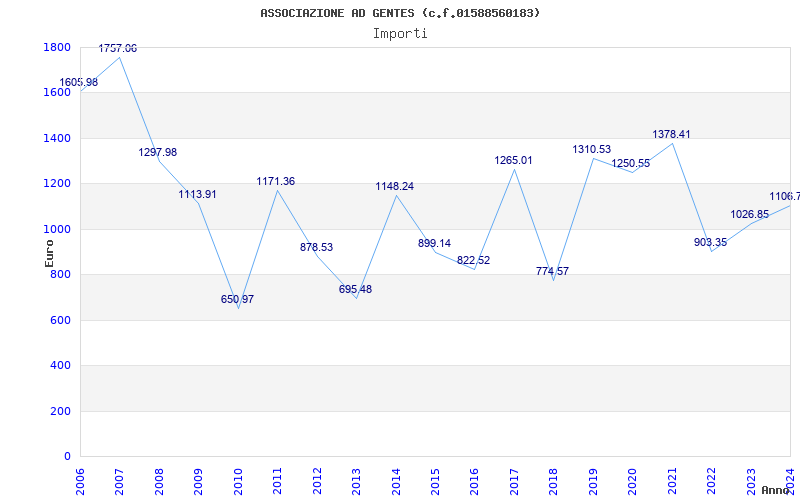Image resolution: width=800 pixels, height=500 pixels.
Task: Select the 822.52 data label
Action: click(473, 260)
